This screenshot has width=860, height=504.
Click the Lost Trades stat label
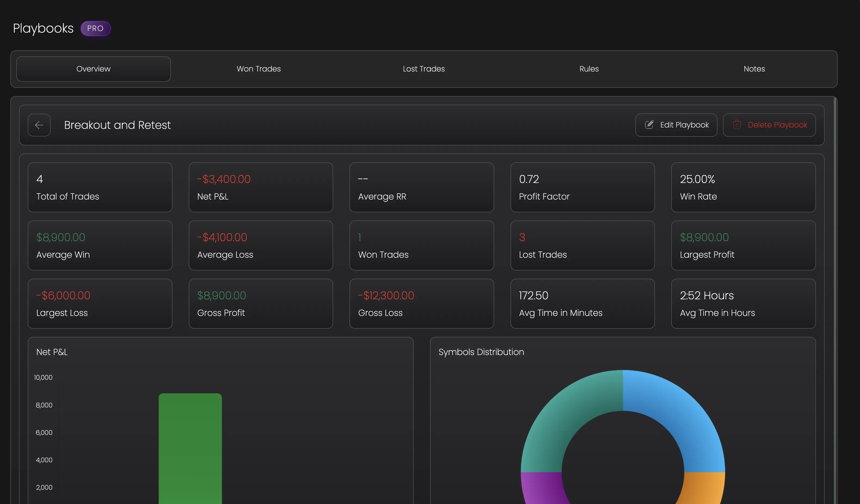point(543,255)
